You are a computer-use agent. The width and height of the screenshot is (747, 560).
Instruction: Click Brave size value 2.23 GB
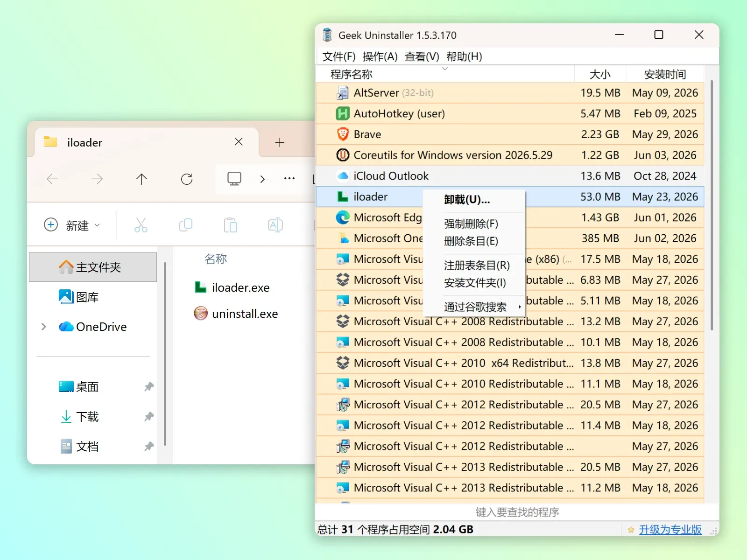600,134
